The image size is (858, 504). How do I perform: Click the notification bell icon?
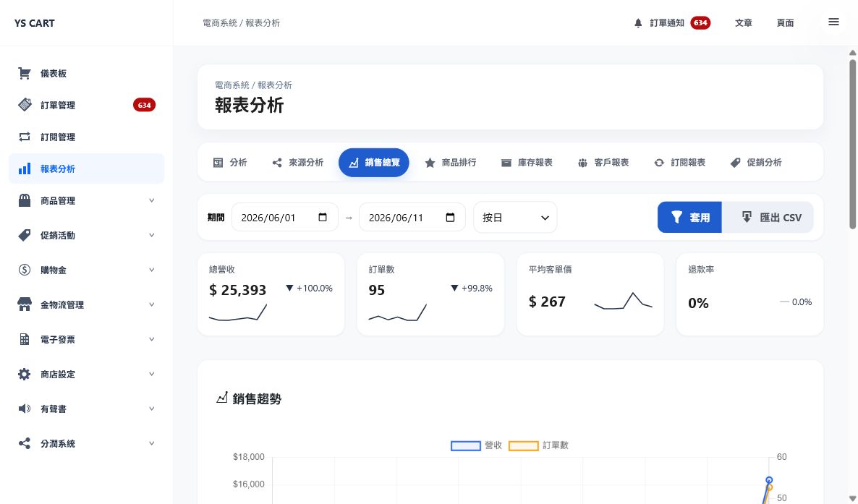[x=638, y=23]
